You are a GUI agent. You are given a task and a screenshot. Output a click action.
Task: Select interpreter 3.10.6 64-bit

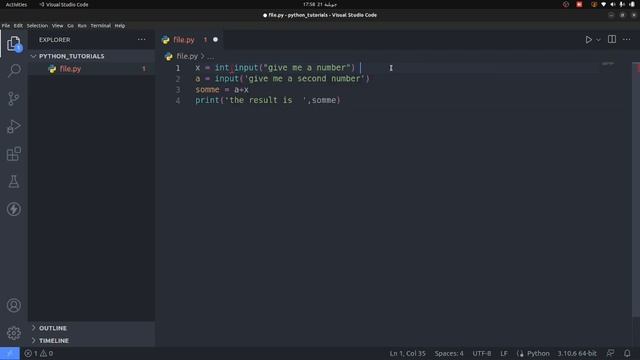click(577, 353)
